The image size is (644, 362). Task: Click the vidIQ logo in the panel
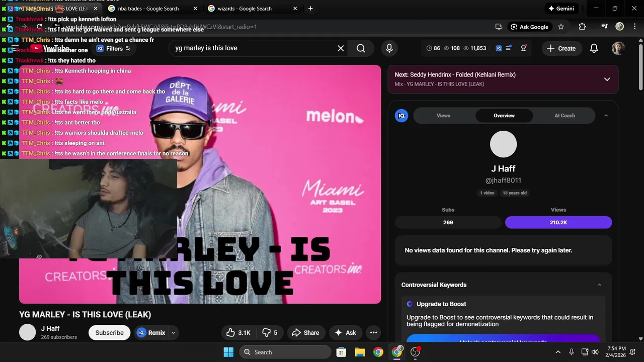pos(401,116)
